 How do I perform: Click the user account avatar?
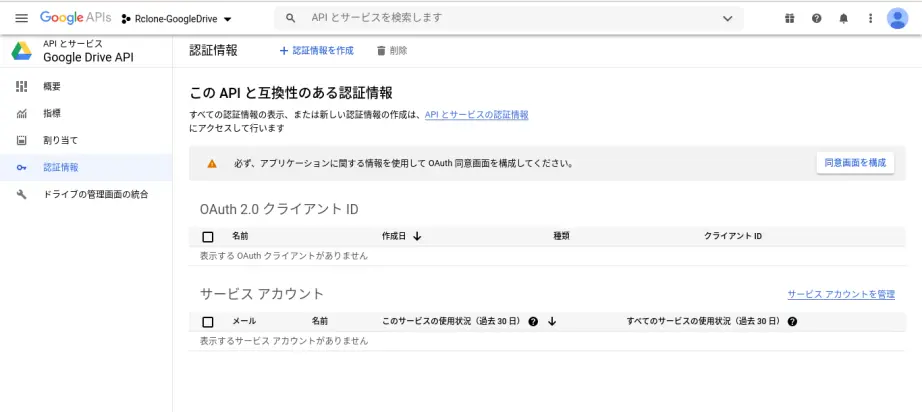tap(897, 18)
